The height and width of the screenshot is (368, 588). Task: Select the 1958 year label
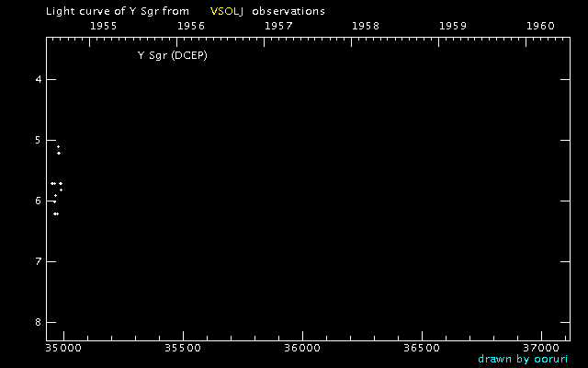click(366, 26)
